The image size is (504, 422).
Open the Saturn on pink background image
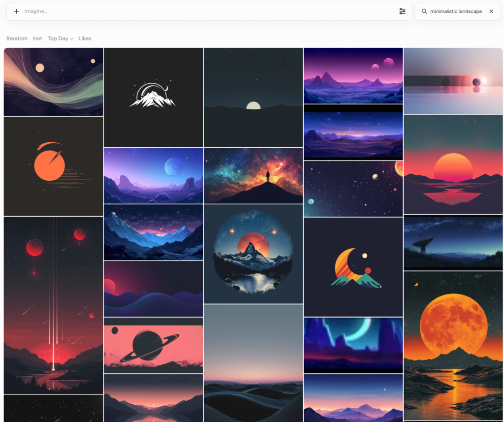[x=153, y=345]
